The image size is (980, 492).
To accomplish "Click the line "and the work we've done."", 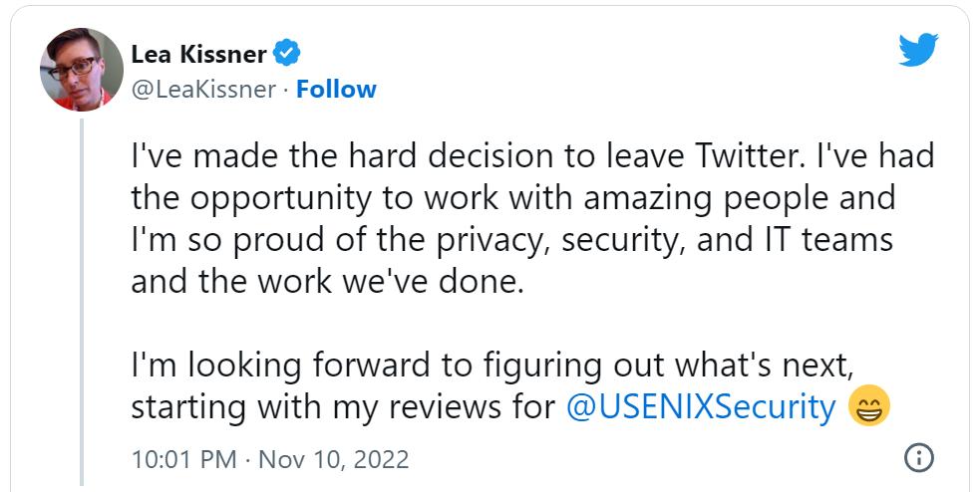I will tap(327, 282).
